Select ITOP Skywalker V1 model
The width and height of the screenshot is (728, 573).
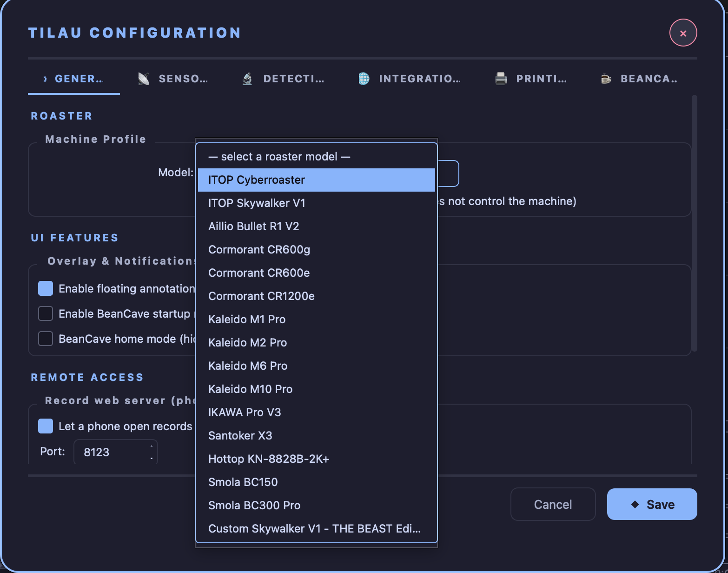point(317,203)
